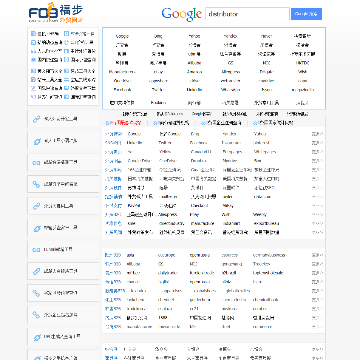Open eBay link in the top box
Image resolution: width=360 pixels, height=360 pixels.
pos(158,72)
